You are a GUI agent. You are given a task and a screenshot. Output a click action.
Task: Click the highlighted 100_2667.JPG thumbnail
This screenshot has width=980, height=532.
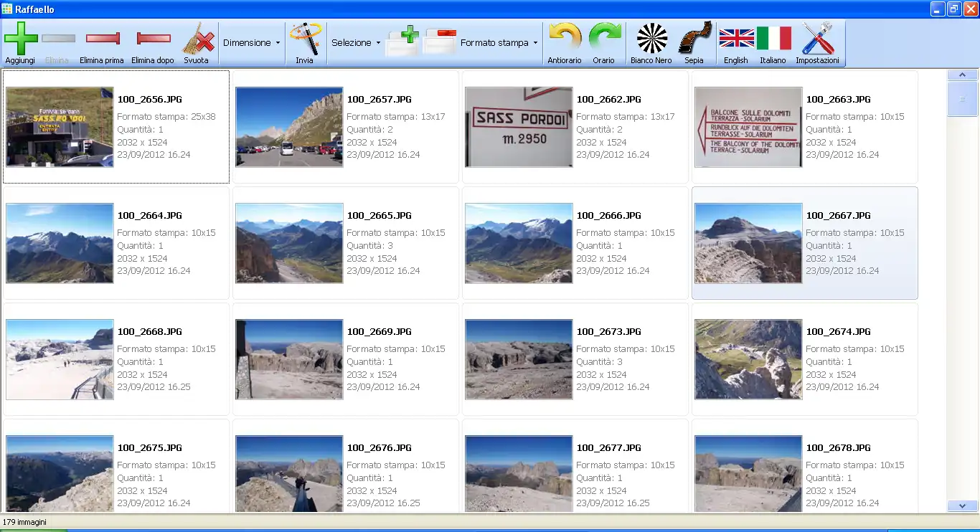(748, 243)
